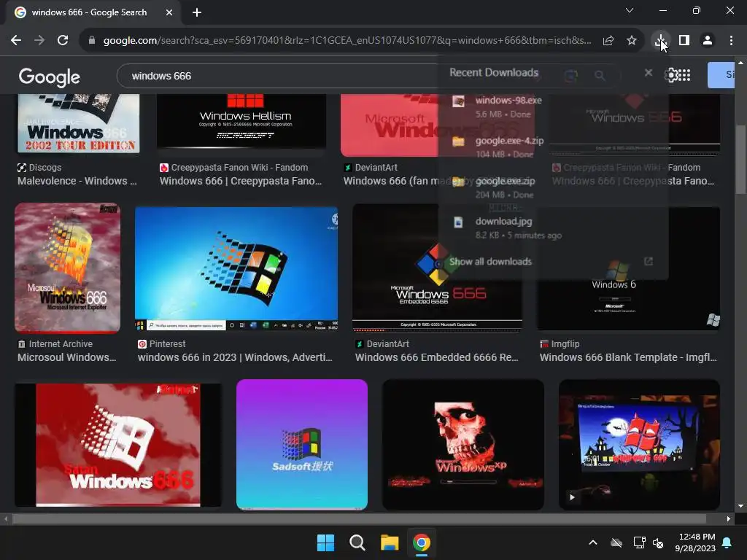Open Pinterest windows 666 in 2023 link
This screenshot has width=747, height=560.
coord(235,351)
